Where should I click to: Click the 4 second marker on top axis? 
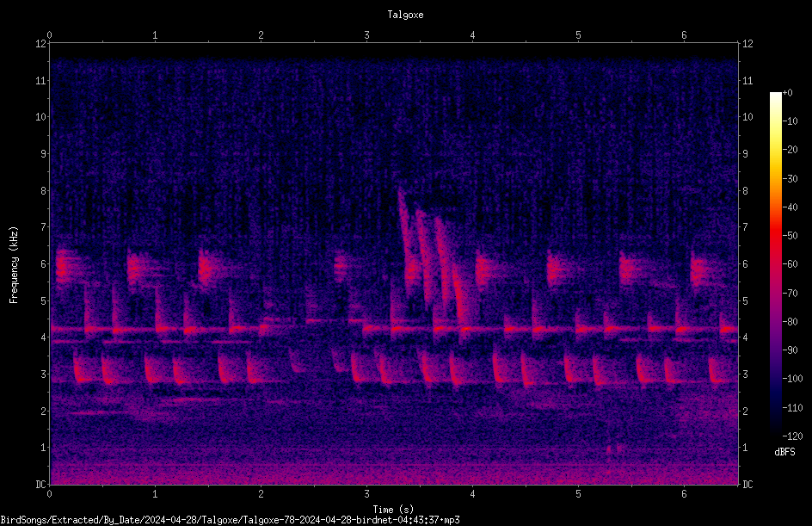[472, 35]
